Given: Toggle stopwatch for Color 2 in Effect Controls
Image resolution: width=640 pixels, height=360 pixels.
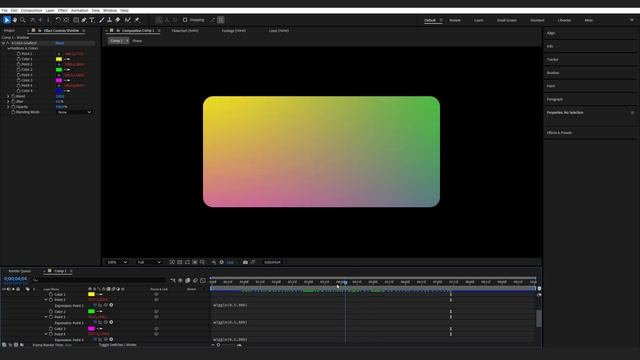Looking at the screenshot, I should 18,69.
